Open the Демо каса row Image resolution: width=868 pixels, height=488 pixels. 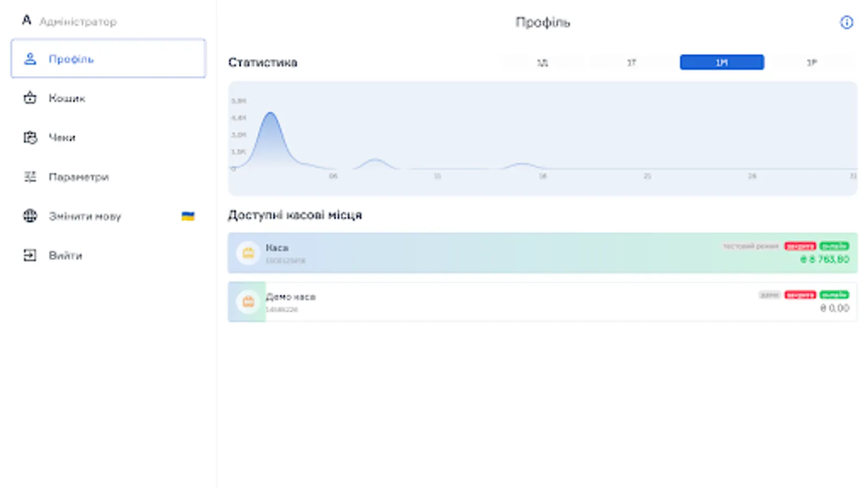pyautogui.click(x=542, y=302)
